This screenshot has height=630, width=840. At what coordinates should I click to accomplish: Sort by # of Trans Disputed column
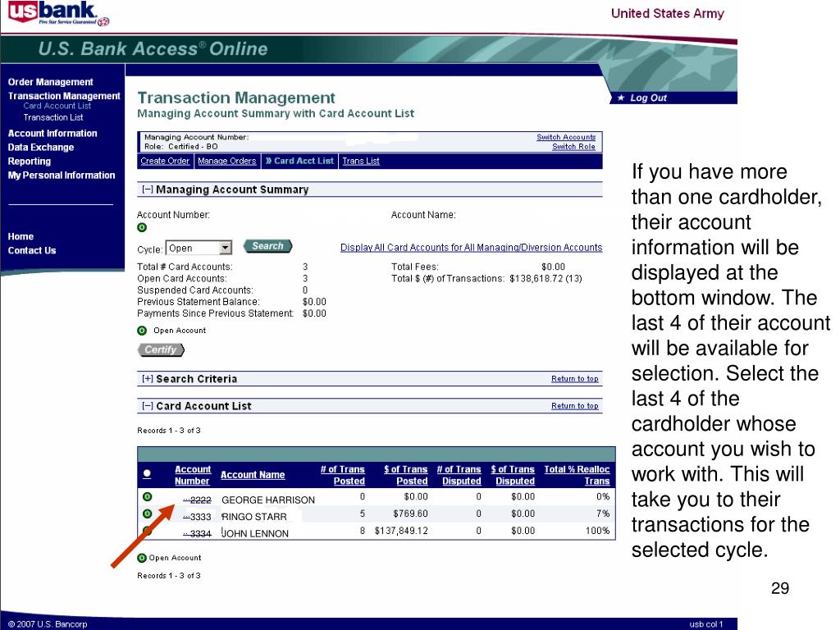[459, 475]
